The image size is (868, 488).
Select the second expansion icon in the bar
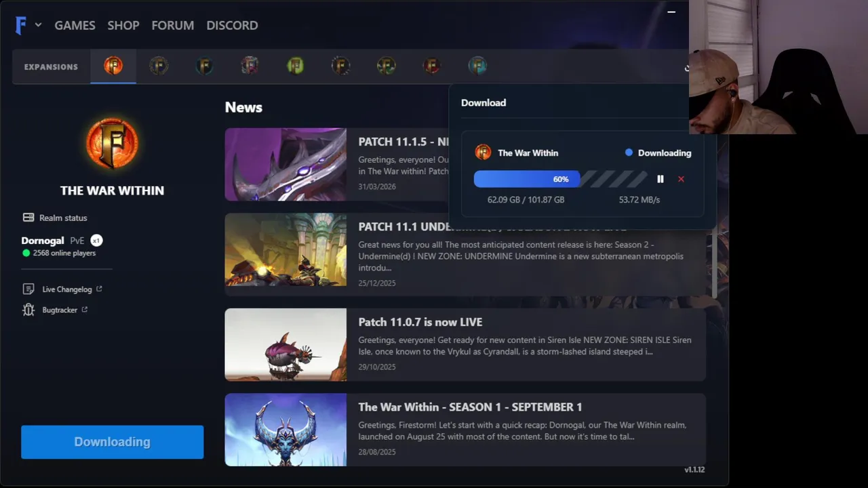pyautogui.click(x=159, y=66)
